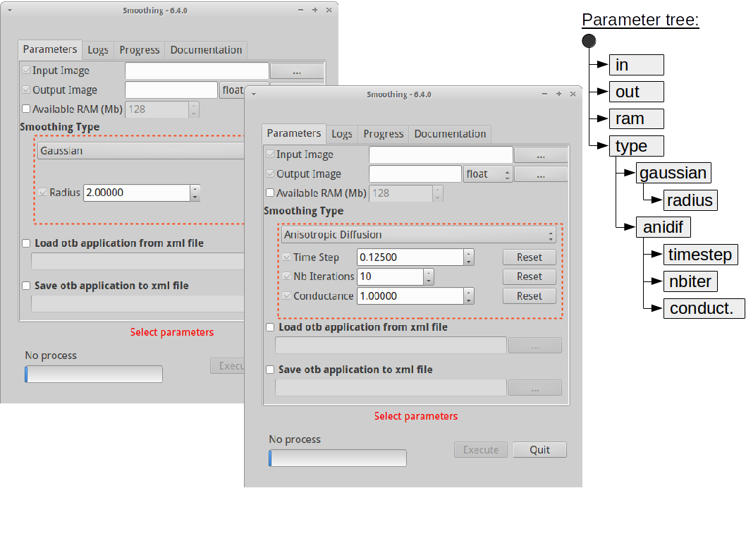Image resolution: width=746 pixels, height=560 pixels.
Task: Reset the Time Step parameter
Action: (x=529, y=257)
